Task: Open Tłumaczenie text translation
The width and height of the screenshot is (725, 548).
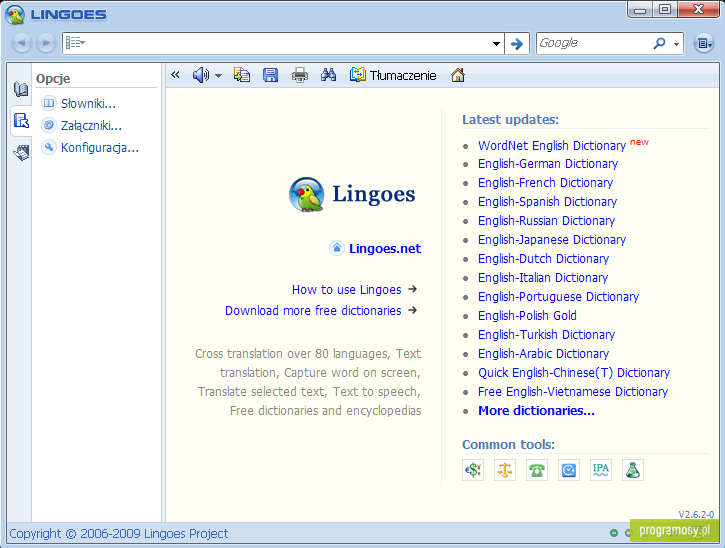Action: point(393,75)
